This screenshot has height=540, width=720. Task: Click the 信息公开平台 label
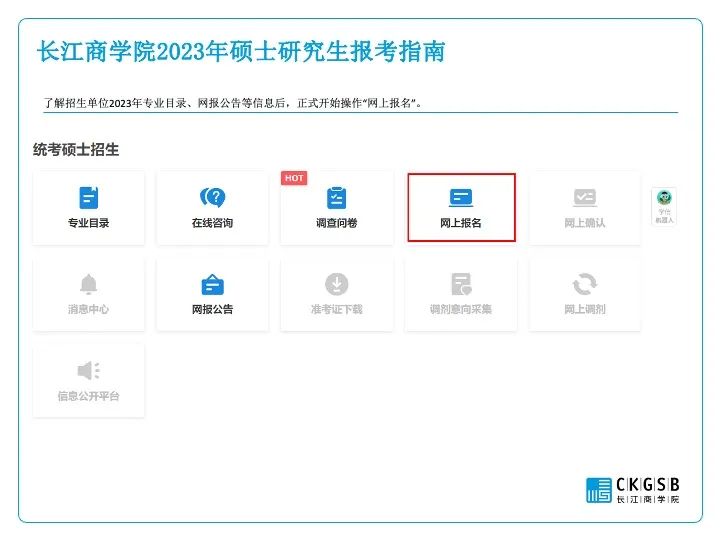(89, 396)
